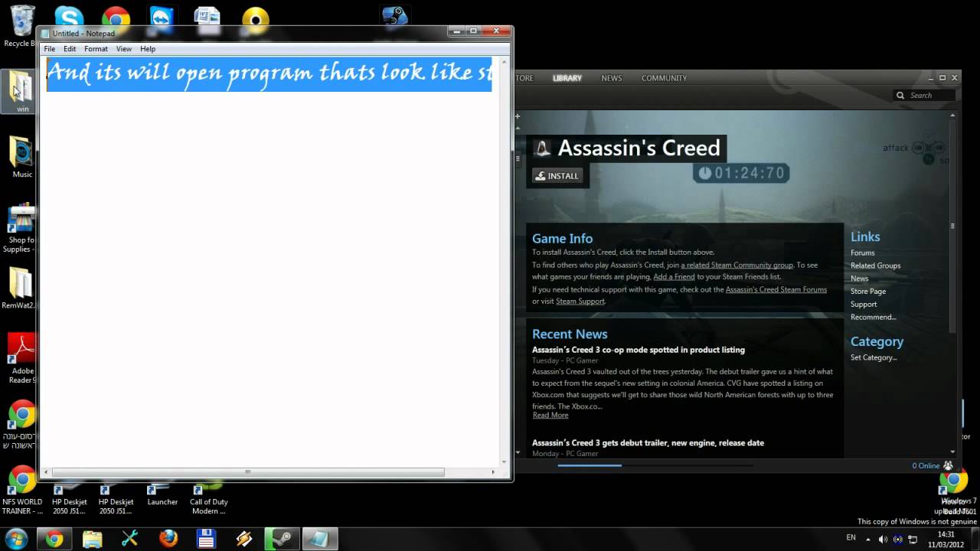Switch to the Steam COMMUNITY tab
Screen dimensions: 980x551
664,78
